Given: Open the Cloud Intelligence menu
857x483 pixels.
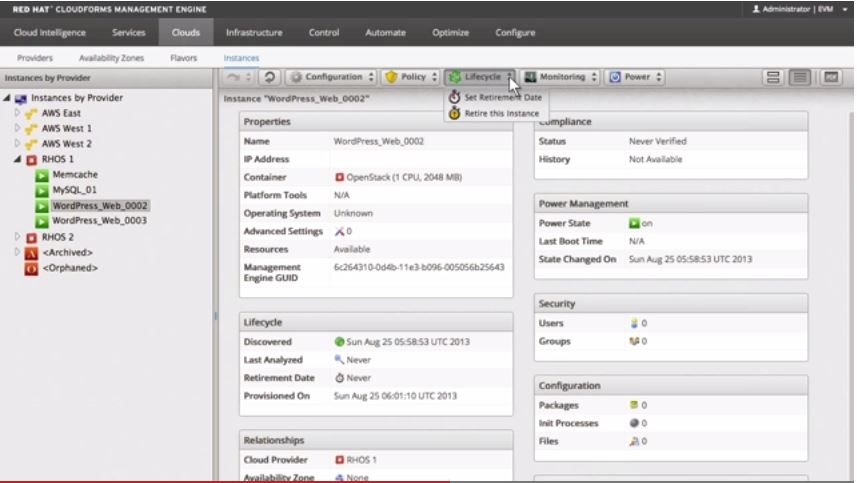Looking at the screenshot, I should [50, 33].
